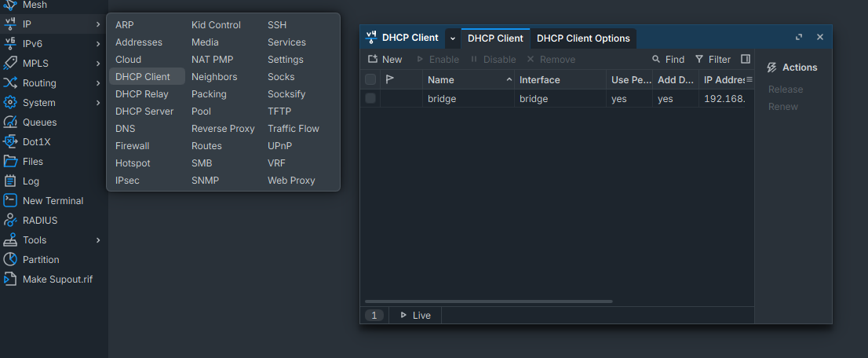Click the New Terminal icon
Image resolution: width=868 pixels, height=358 pixels.
10,201
